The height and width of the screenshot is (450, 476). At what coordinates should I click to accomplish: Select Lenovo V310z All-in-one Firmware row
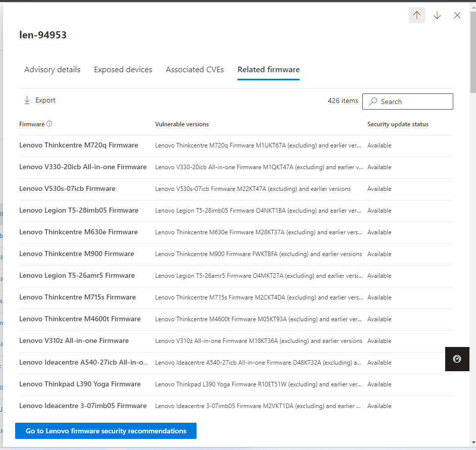236,341
